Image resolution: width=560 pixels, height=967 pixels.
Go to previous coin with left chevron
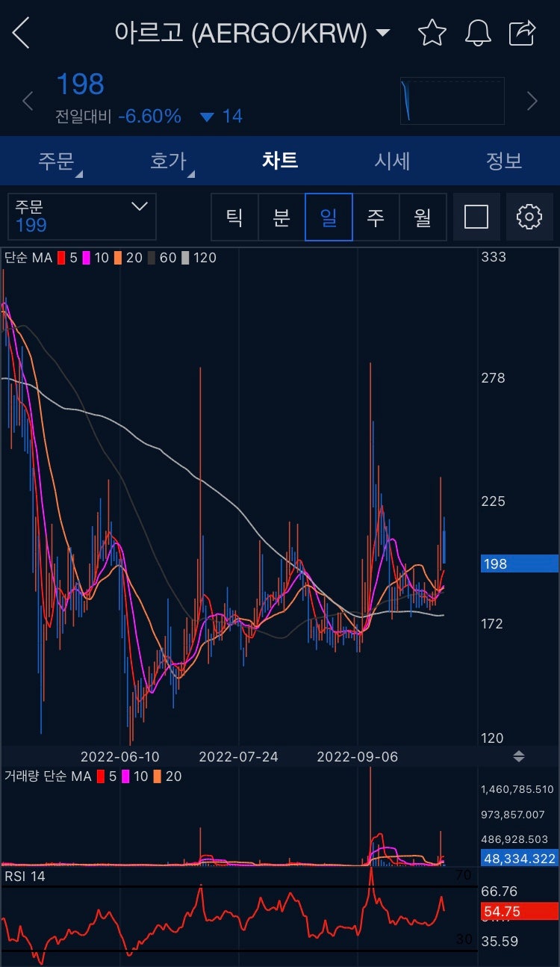coord(28,101)
